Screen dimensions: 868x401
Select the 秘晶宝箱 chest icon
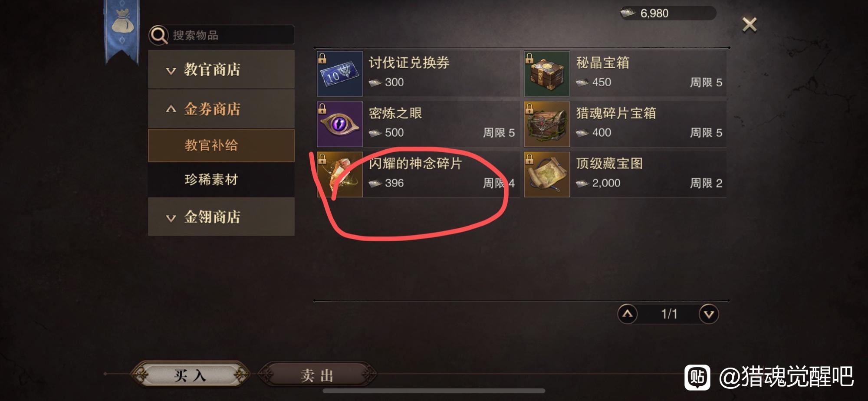[547, 74]
